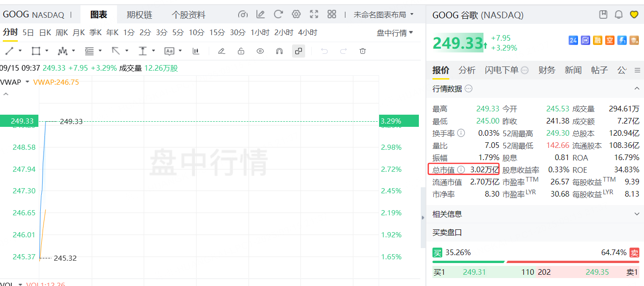Select the wave pattern drawing tool
This screenshot has width=644, height=286.
[x=63, y=51]
